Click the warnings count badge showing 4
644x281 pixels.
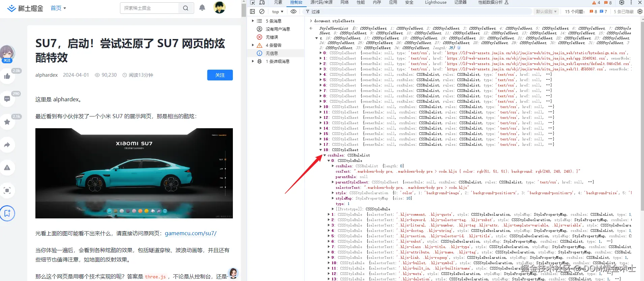[596, 2]
